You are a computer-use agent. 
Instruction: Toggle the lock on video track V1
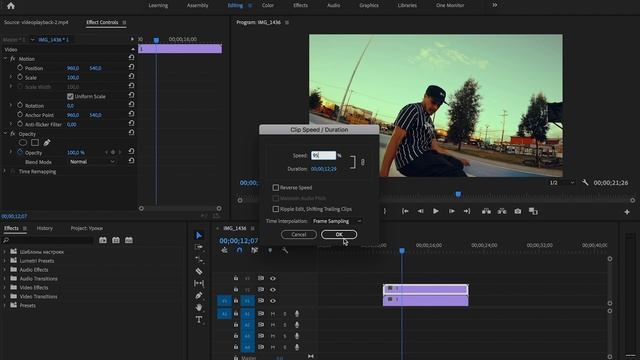tap(236, 300)
